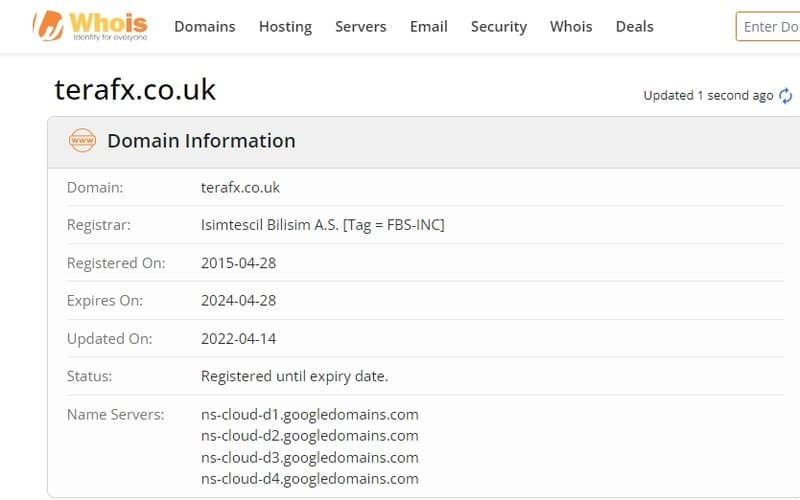This screenshot has width=800, height=500.
Task: Open the Servers menu
Action: click(x=360, y=27)
